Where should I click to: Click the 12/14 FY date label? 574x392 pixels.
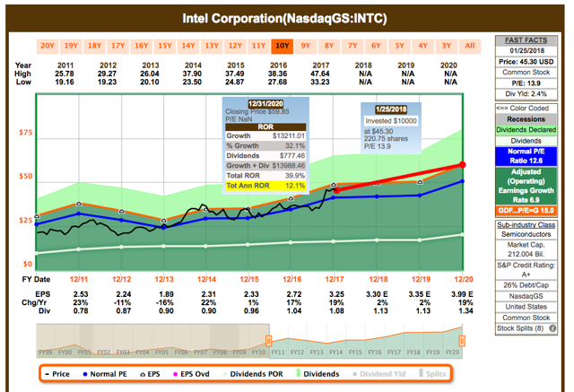[x=207, y=280]
